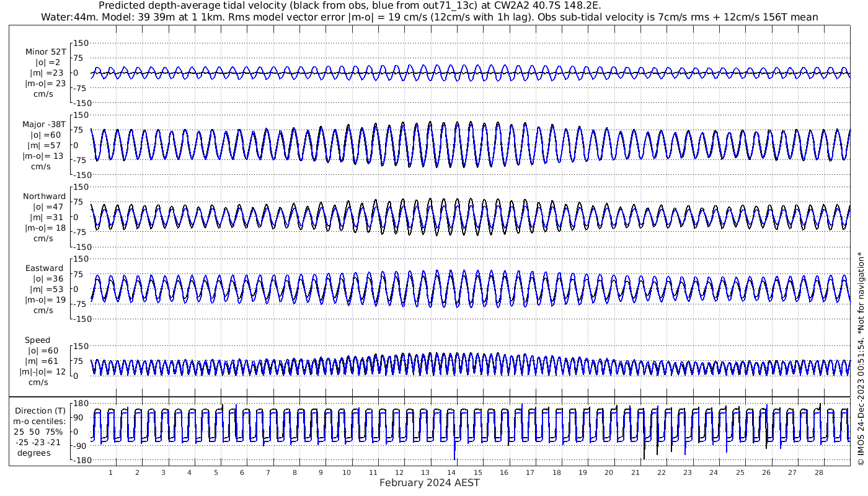Click the "150" tick of the Speed panel
Image resolution: width=868 pixels, height=496 pixels.
(82, 346)
